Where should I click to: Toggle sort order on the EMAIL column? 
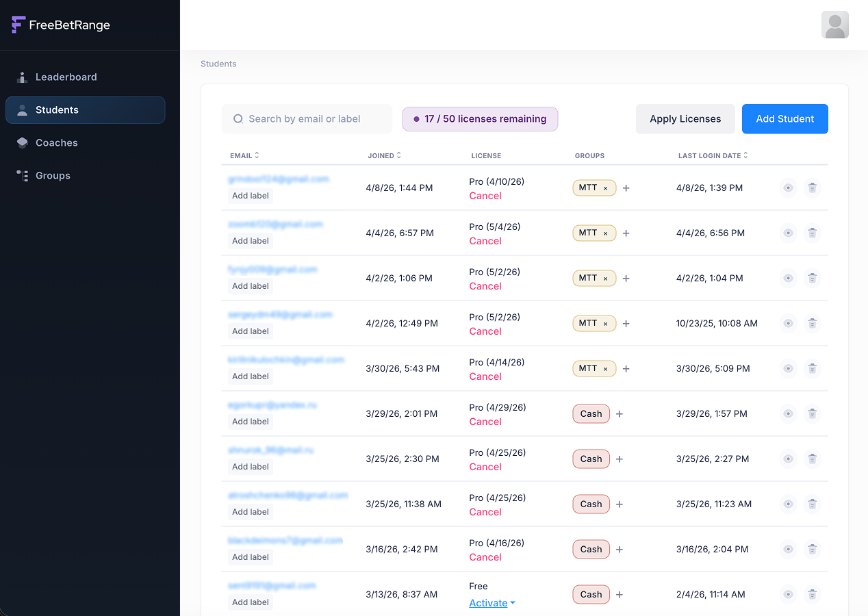(x=257, y=155)
